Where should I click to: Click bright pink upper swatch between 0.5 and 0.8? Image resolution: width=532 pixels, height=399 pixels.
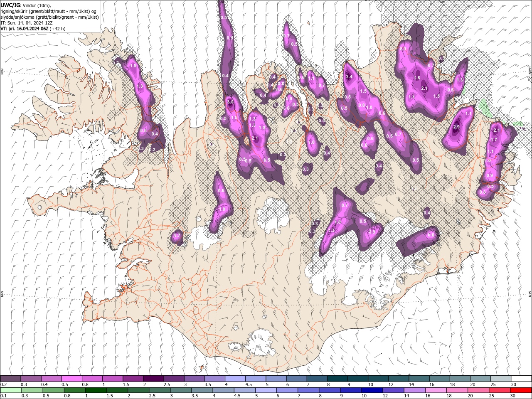(x=72, y=378)
